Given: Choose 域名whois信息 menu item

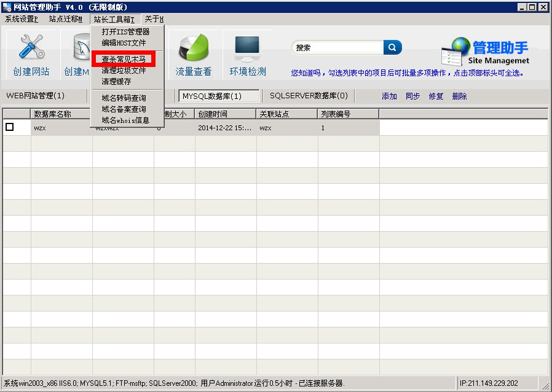Looking at the screenshot, I should (x=125, y=120).
